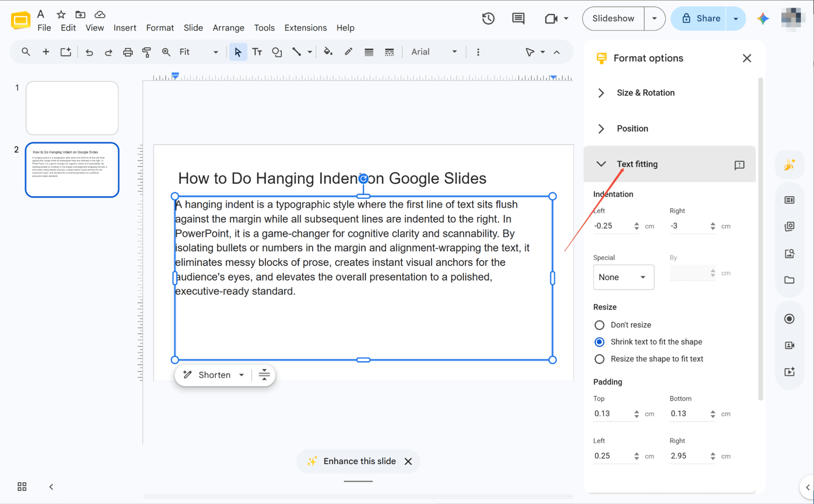The height and width of the screenshot is (504, 814).
Task: Select slide 2 thumbnail
Action: [72, 170]
